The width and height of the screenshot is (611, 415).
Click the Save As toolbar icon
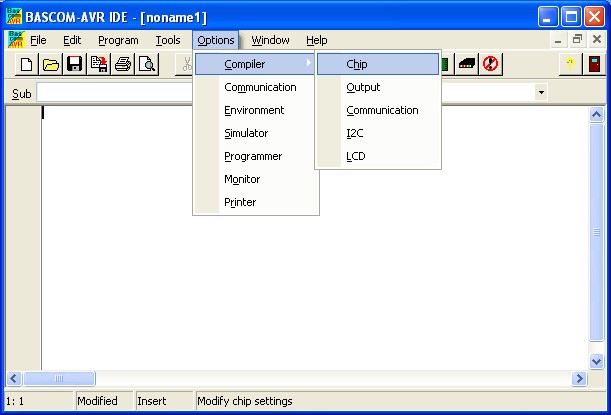click(x=99, y=64)
